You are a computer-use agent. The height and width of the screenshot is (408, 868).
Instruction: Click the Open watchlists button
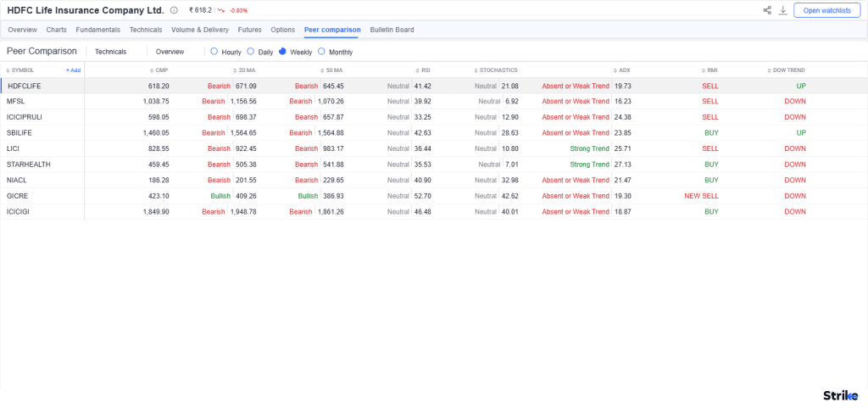(826, 10)
